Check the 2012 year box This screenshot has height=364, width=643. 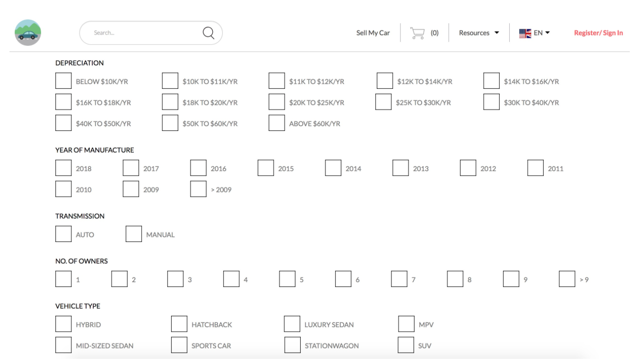468,168
